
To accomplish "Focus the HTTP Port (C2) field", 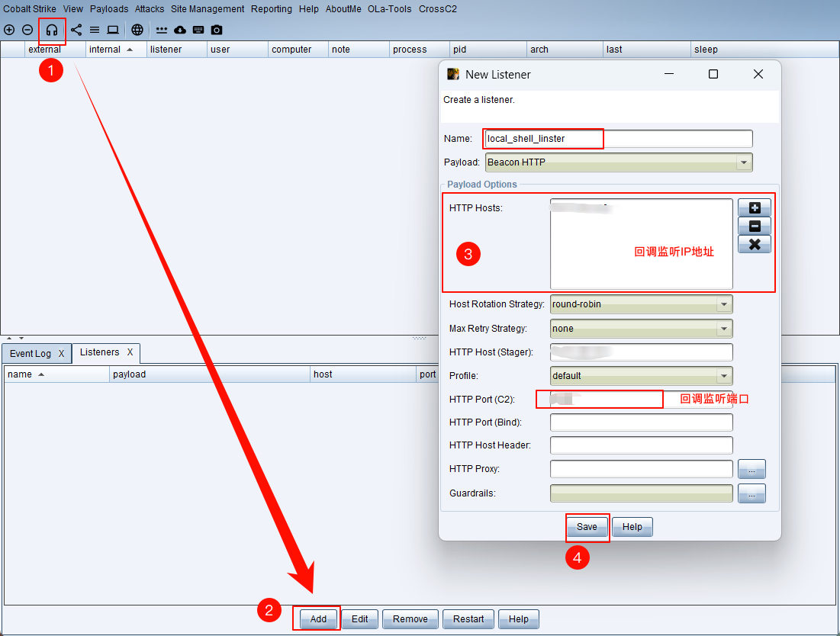I will (x=641, y=400).
